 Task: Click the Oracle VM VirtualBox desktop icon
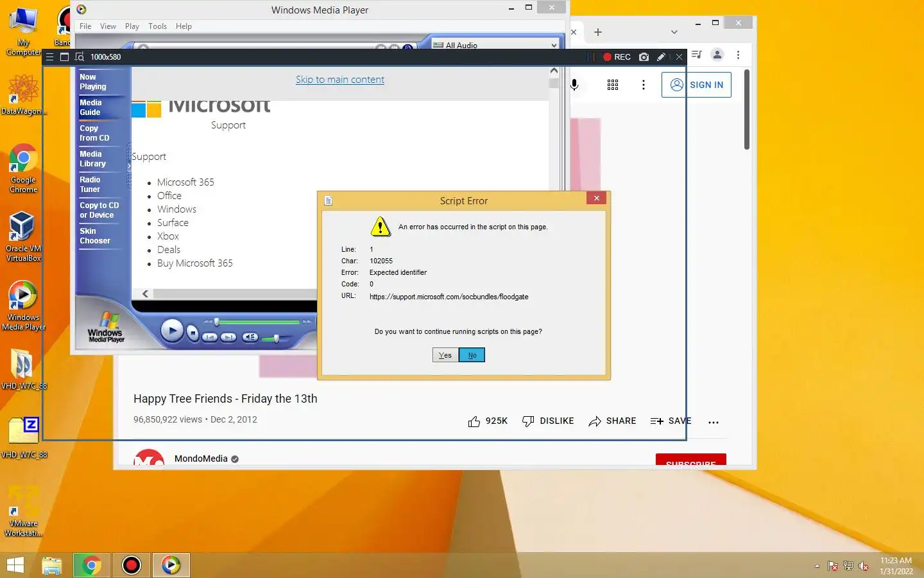point(23,236)
